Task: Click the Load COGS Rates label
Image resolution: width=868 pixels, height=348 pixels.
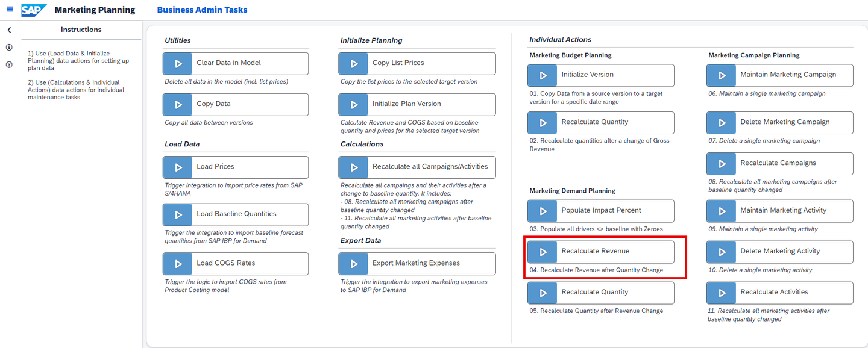Action: (x=225, y=263)
